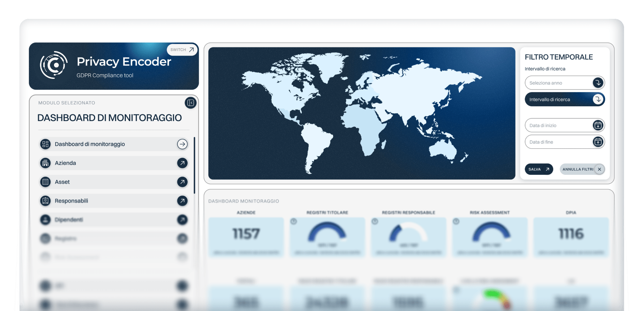Open the Seleziona anno dropdown

(x=564, y=83)
